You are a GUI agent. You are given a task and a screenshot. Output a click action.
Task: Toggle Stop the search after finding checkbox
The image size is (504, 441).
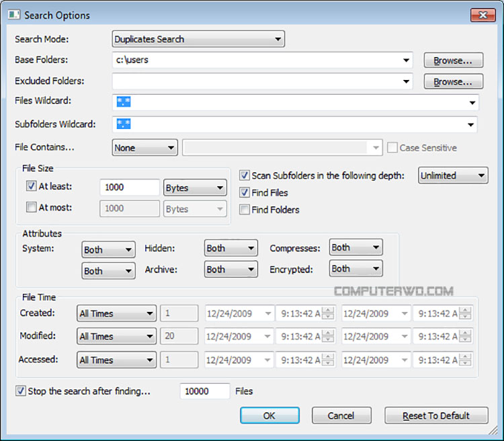(x=21, y=391)
